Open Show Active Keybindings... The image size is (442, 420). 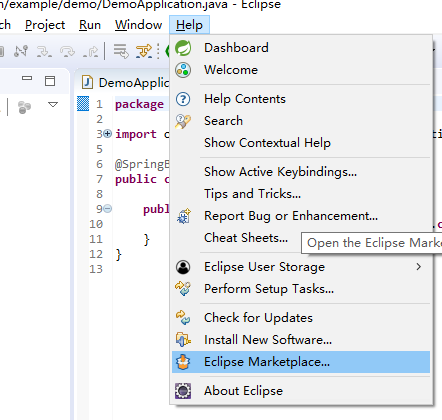click(301, 172)
